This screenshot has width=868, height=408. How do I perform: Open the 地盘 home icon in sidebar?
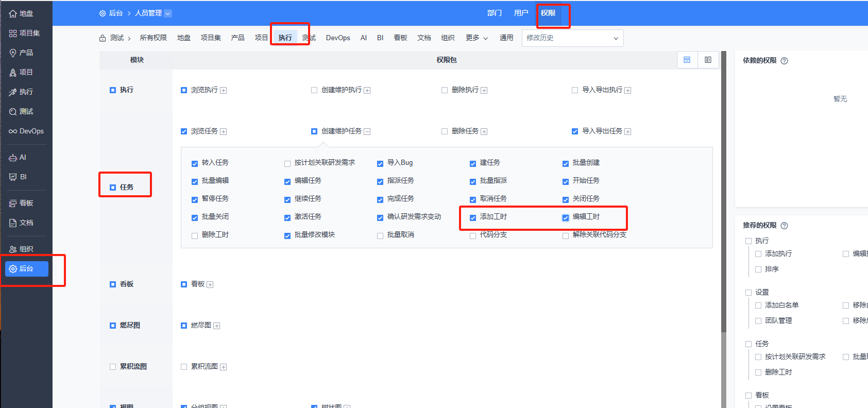pyautogui.click(x=13, y=14)
